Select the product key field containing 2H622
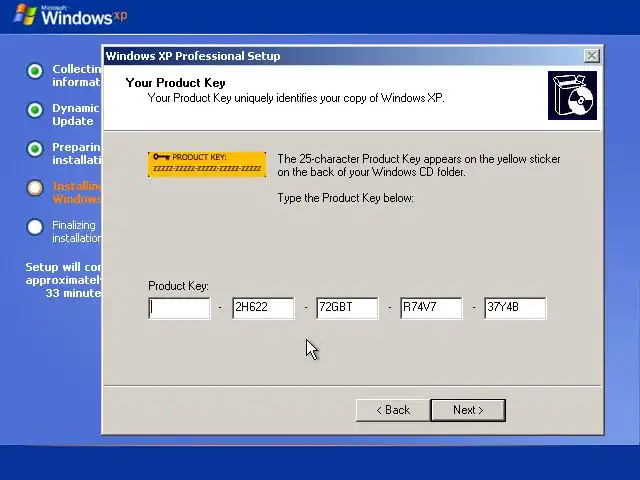This screenshot has height=480, width=640. (263, 308)
